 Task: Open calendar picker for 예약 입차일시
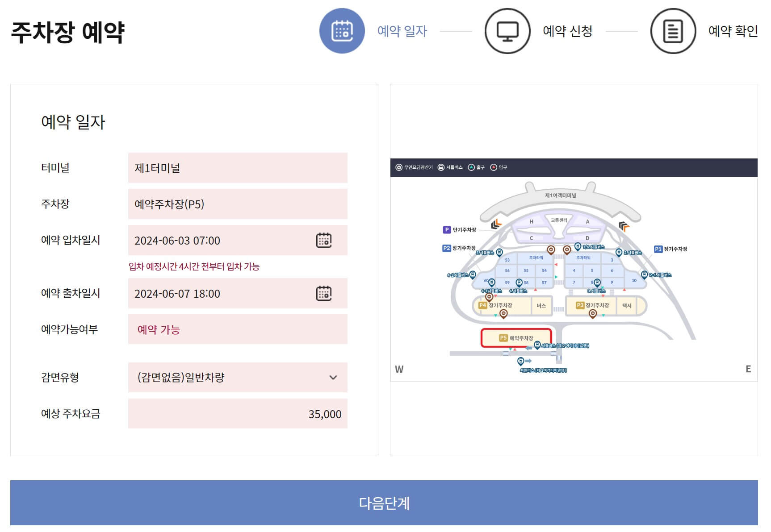[324, 240]
